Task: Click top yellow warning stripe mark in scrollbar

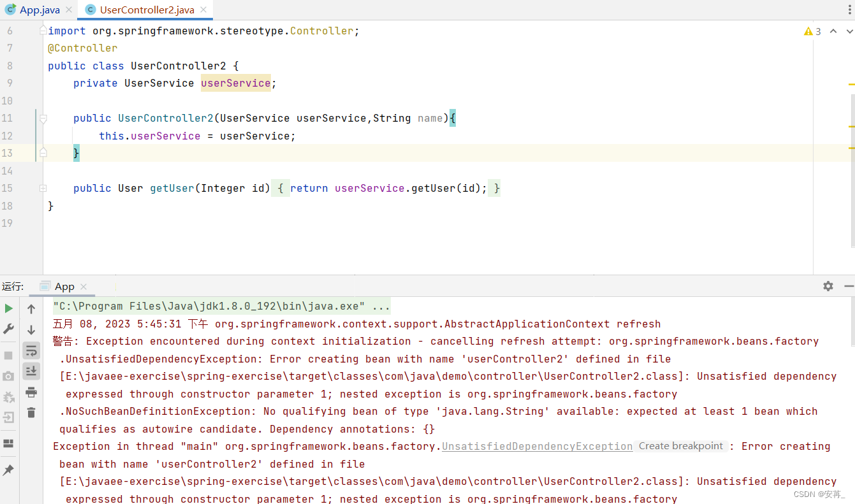Action: [852, 84]
